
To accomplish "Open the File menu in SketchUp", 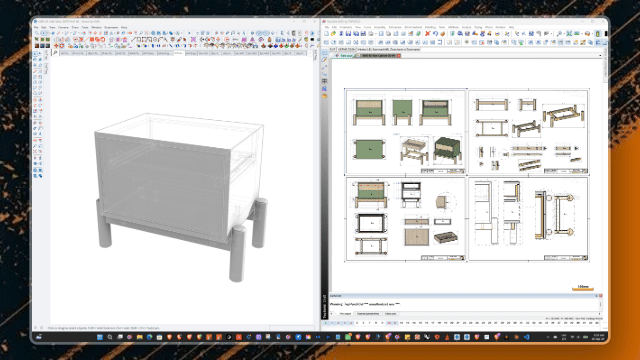I will tap(36, 27).
